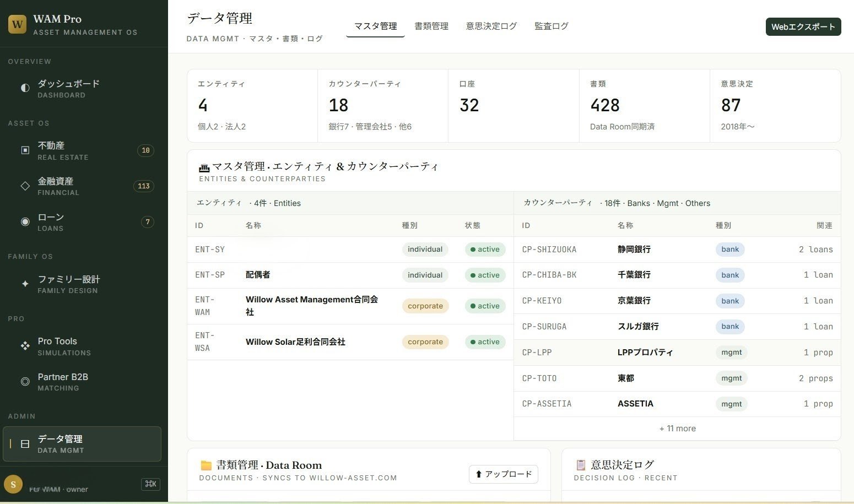854x504 pixels.
Task: Expand the + 11 more counterparties list
Action: pyautogui.click(x=677, y=428)
